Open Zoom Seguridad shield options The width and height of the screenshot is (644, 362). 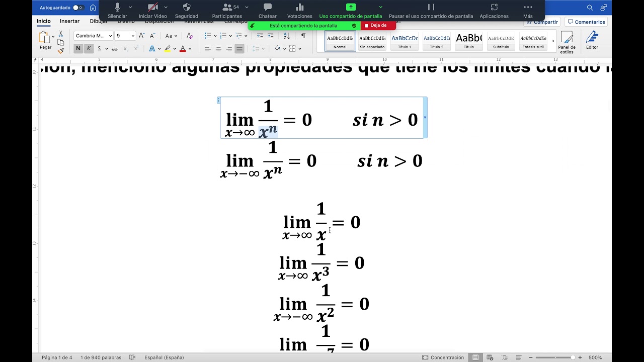click(x=187, y=11)
